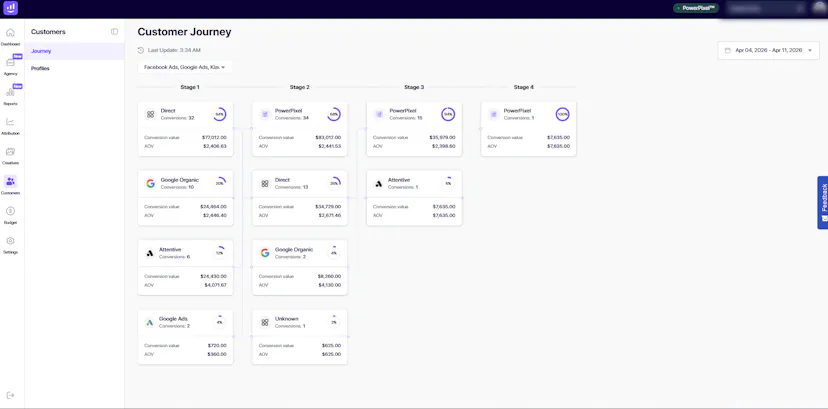Click the Stage 3 Attentive icon
The width and height of the screenshot is (828, 409).
coord(379,183)
